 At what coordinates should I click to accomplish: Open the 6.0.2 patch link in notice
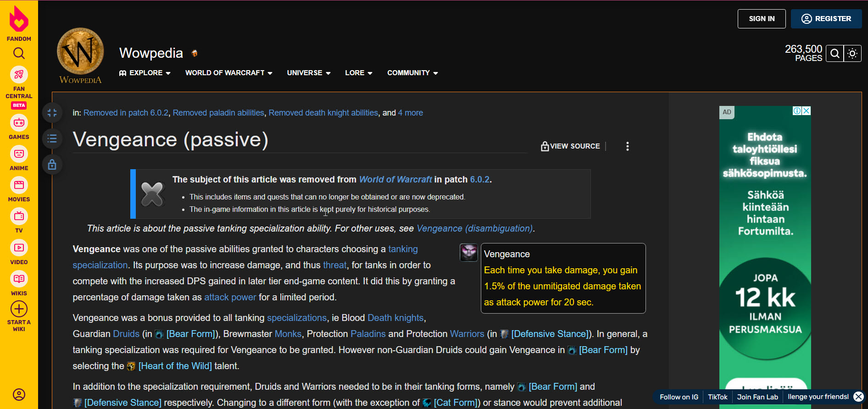(480, 180)
